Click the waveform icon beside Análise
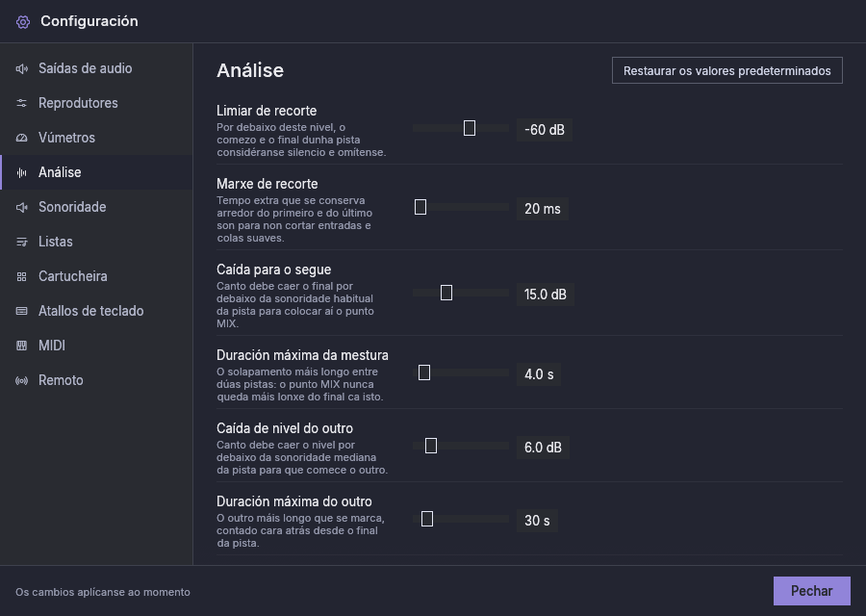866x616 pixels. pyautogui.click(x=21, y=173)
